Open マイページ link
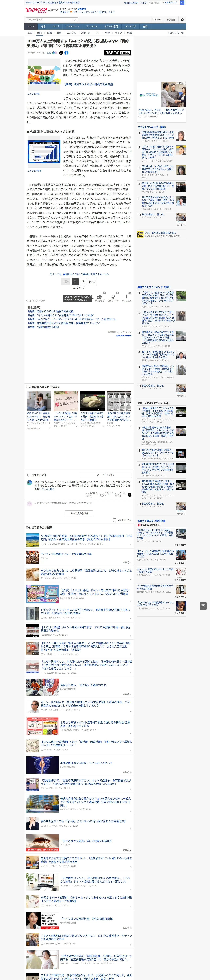 [x=157, y=19]
